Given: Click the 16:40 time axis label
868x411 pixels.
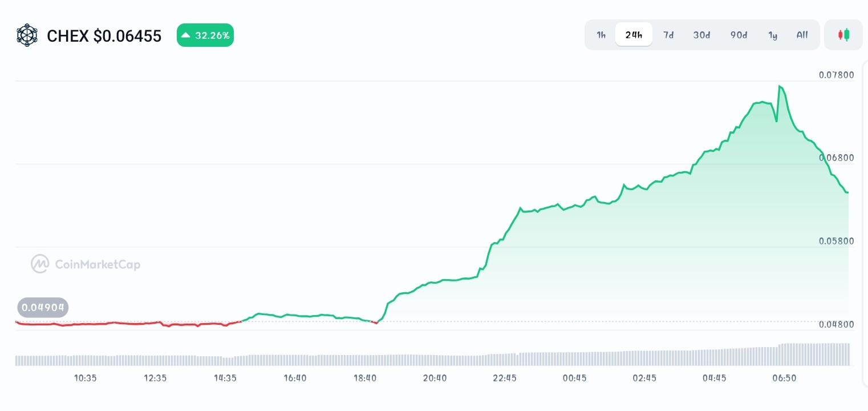Looking at the screenshot, I should (295, 378).
